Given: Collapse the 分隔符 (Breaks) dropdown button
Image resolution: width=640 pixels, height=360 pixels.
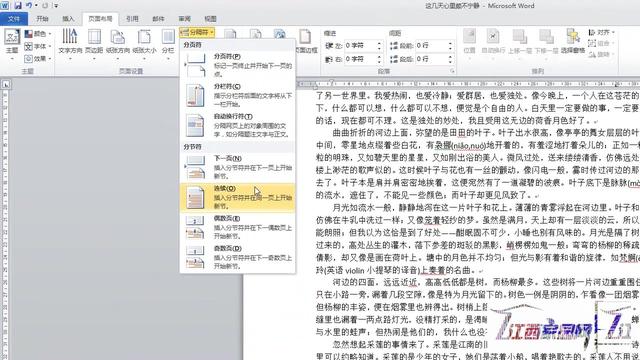Looking at the screenshot, I should [197, 32].
